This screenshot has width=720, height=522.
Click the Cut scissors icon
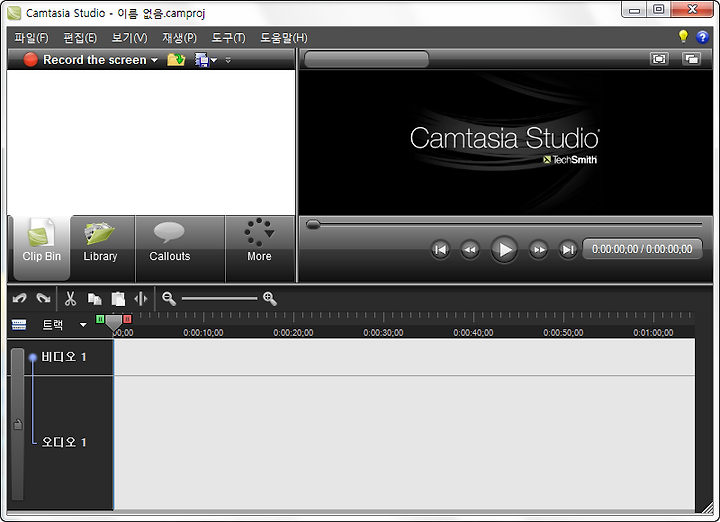click(70, 299)
